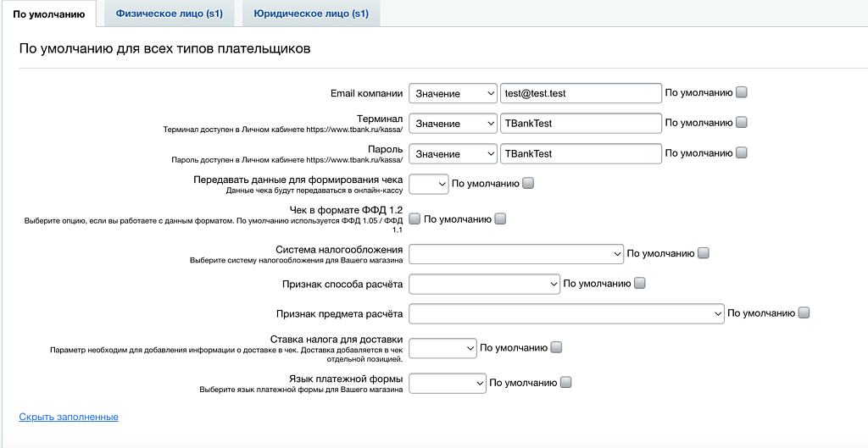Enable the Чек в формате ФФД 1.2 checkbox
Screen dimensions: 868x448
click(x=415, y=219)
